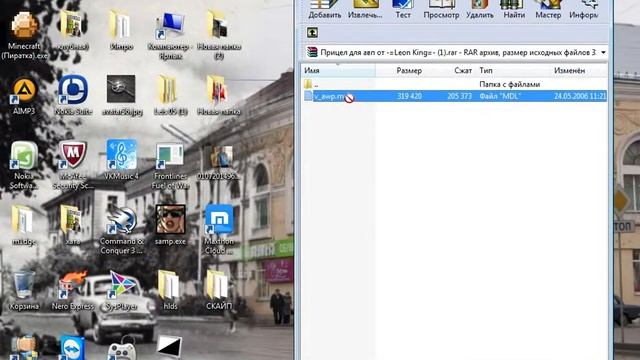Select the 0107201496 photo thumbnail

[x=219, y=162]
